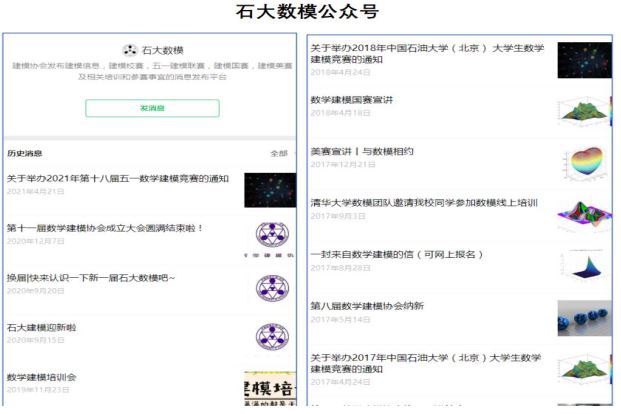Click the 数学建模培训会 banner thumbnail
Viewport: 621px width, 414px height.
pos(269,388)
